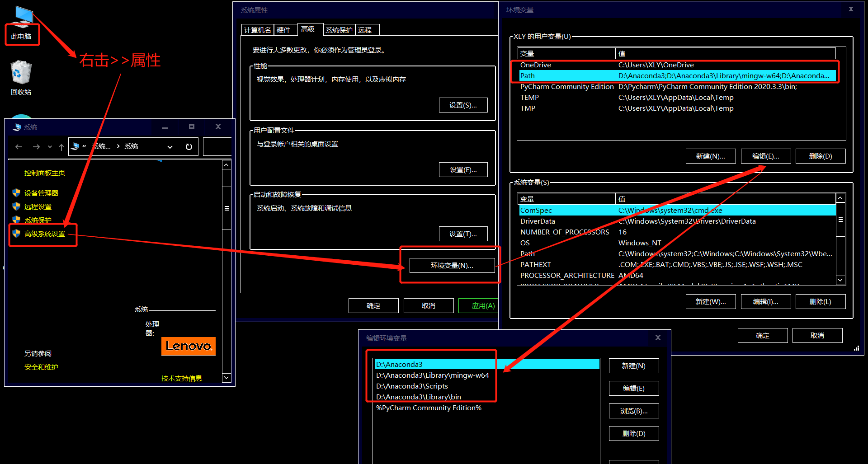Delete user variable with 删除(D) in Environment Variables
Image resolution: width=868 pixels, height=464 pixels.
[x=821, y=156]
